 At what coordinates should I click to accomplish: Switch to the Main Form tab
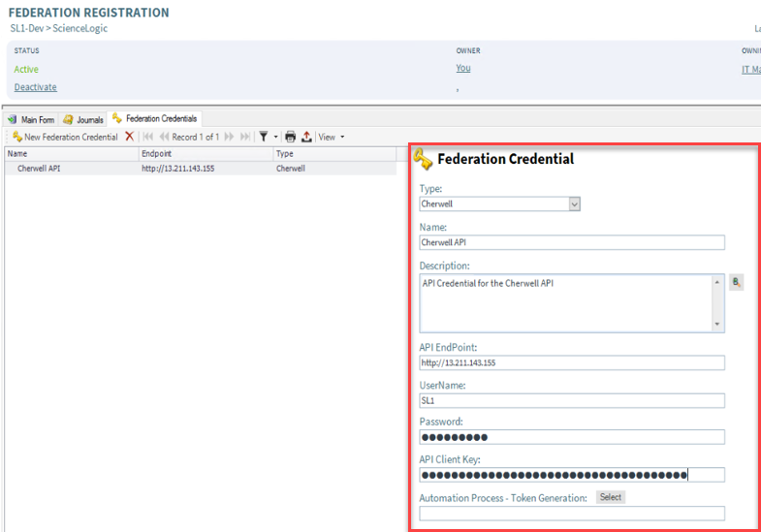point(32,119)
